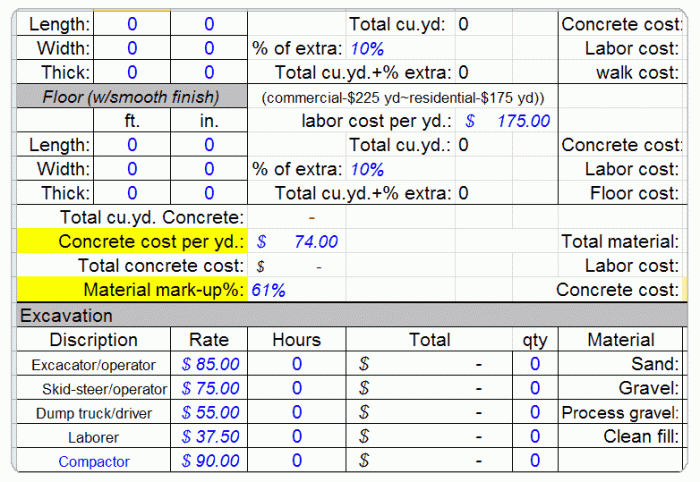Click the Excavation section header row
700x482 pixels.
point(350,316)
